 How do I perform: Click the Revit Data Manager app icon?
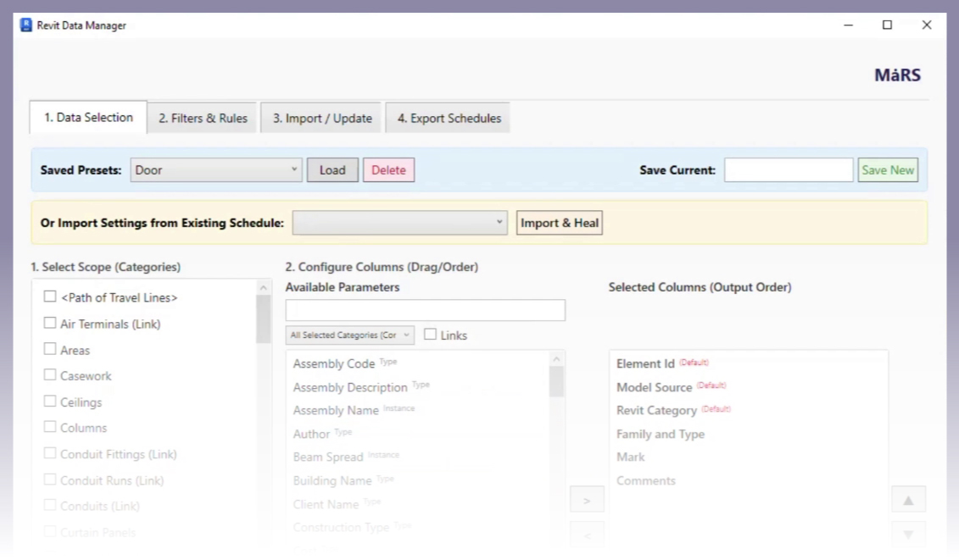(25, 25)
